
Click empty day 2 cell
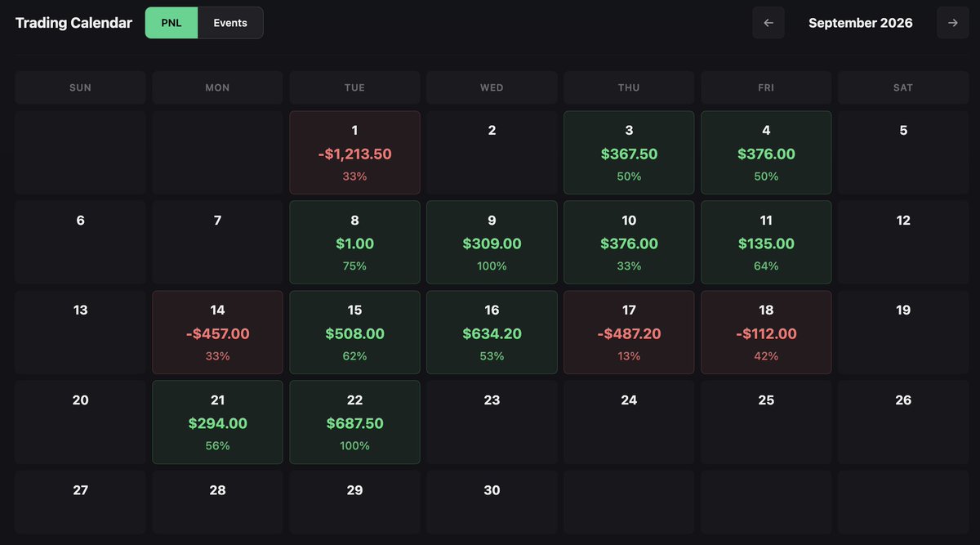[x=492, y=153]
